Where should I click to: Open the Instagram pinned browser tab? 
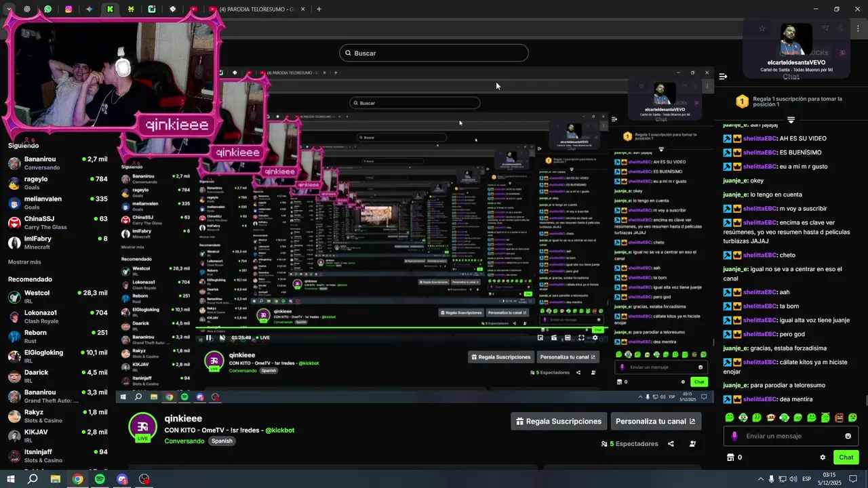tap(68, 9)
